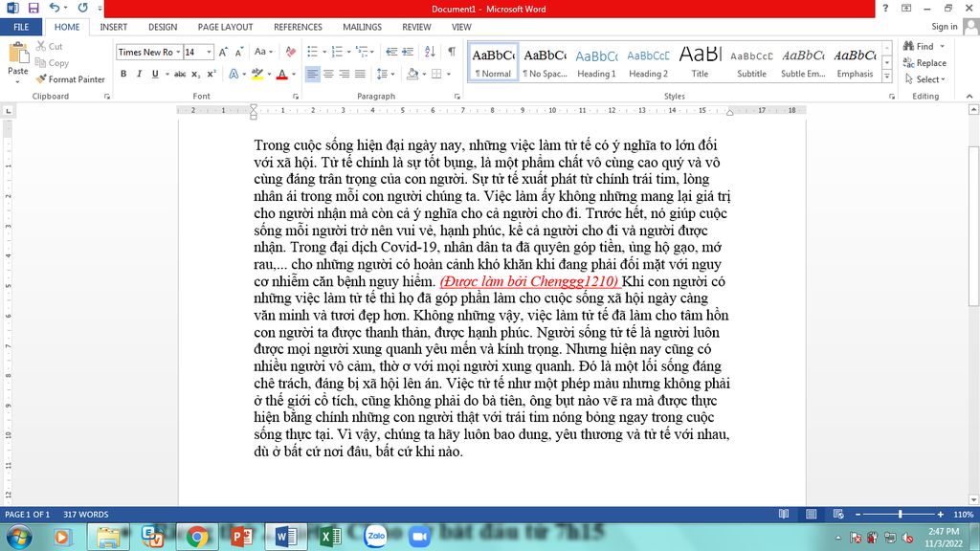
Task: Collapse the ribbon
Action: (x=969, y=97)
